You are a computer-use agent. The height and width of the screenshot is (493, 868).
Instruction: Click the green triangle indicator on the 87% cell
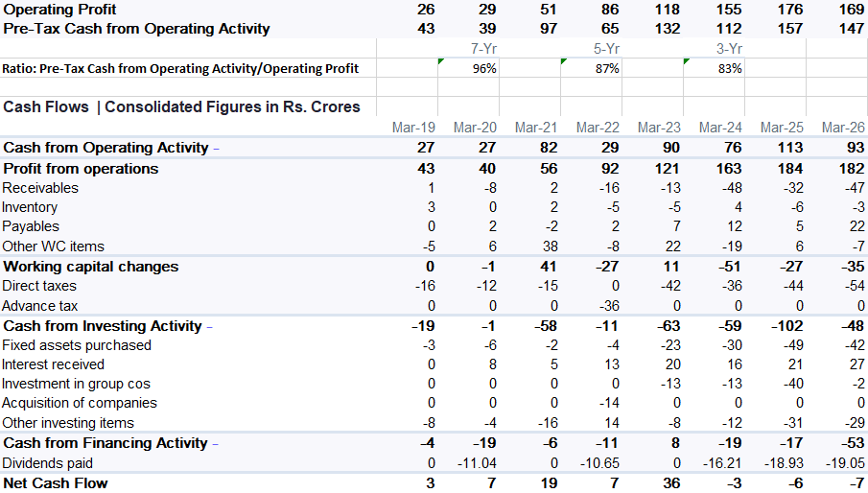tap(564, 60)
